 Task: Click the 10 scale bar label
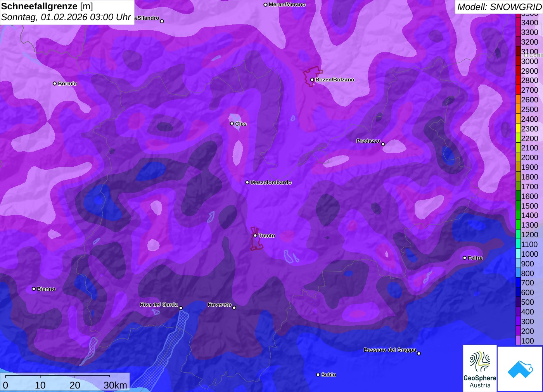click(40, 385)
